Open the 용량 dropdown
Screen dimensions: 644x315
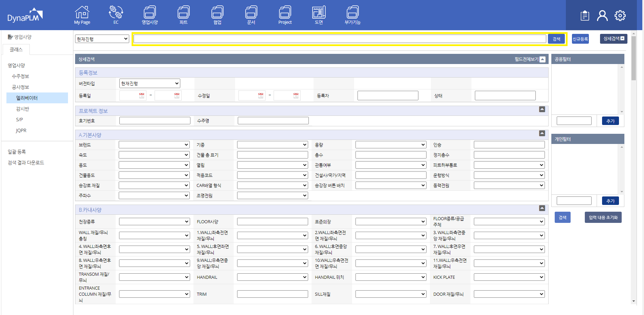391,145
